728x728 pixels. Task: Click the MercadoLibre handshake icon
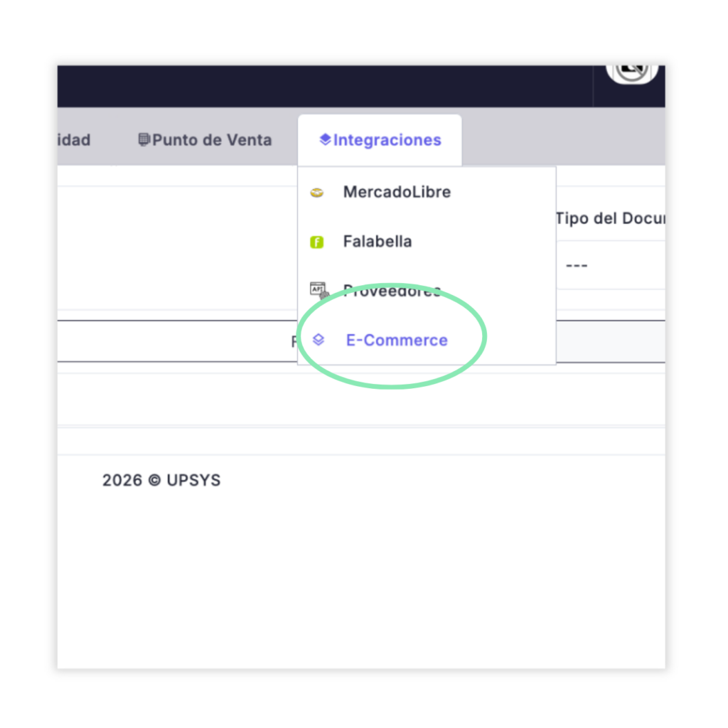click(317, 193)
